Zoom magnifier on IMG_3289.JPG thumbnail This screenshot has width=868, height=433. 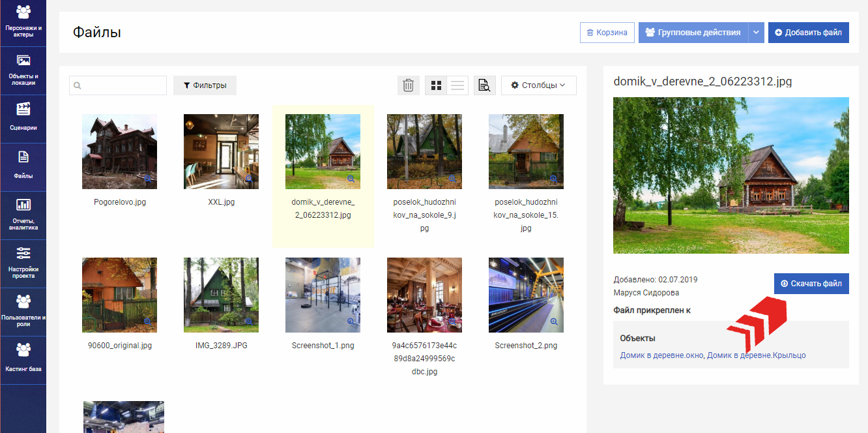[x=249, y=321]
